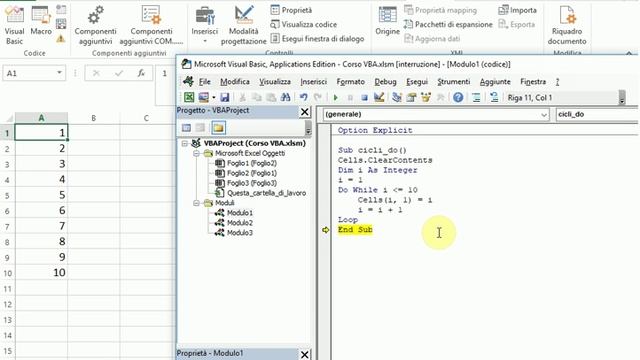Close the Proprietà - Modulo1 pane
This screenshot has height=360, width=640.
tap(304, 354)
